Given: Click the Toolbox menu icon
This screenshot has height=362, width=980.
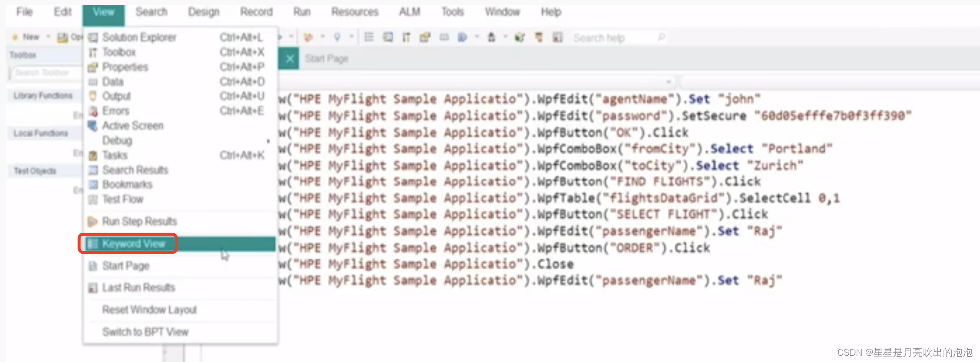Looking at the screenshot, I should tap(93, 52).
